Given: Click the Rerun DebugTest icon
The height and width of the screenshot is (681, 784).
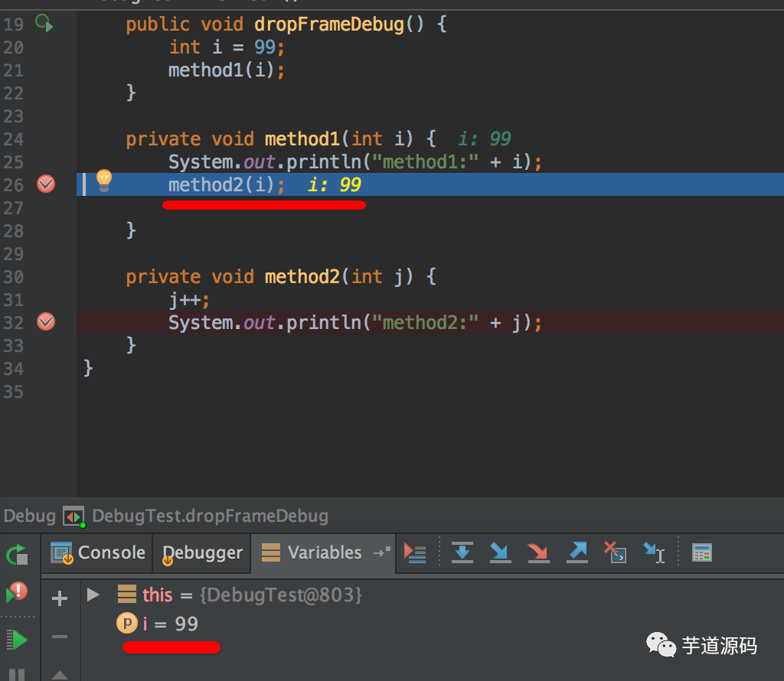Looking at the screenshot, I should pyautogui.click(x=17, y=554).
